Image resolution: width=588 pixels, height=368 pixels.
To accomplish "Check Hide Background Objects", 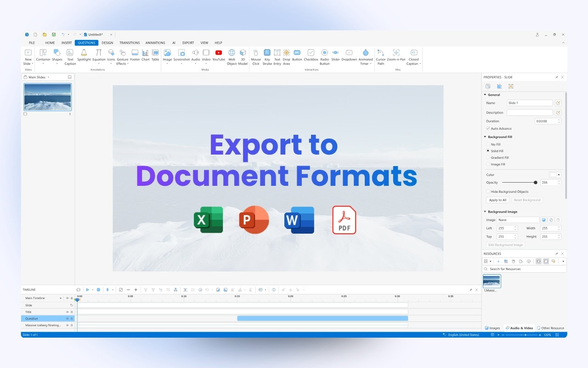I will pyautogui.click(x=488, y=191).
